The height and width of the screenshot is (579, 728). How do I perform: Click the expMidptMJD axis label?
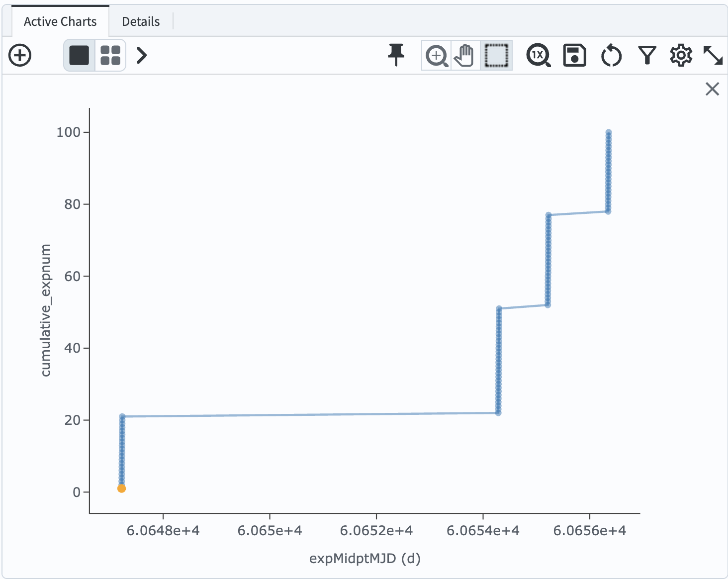click(365, 558)
